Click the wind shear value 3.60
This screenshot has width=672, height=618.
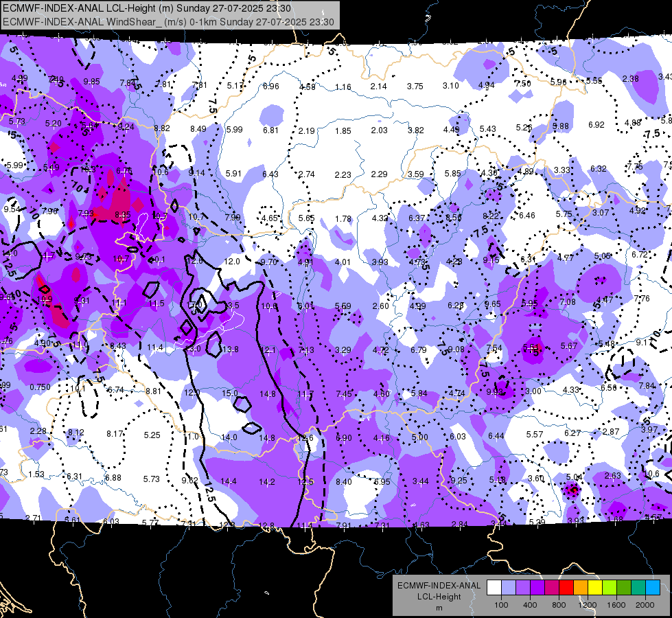pos(535,478)
